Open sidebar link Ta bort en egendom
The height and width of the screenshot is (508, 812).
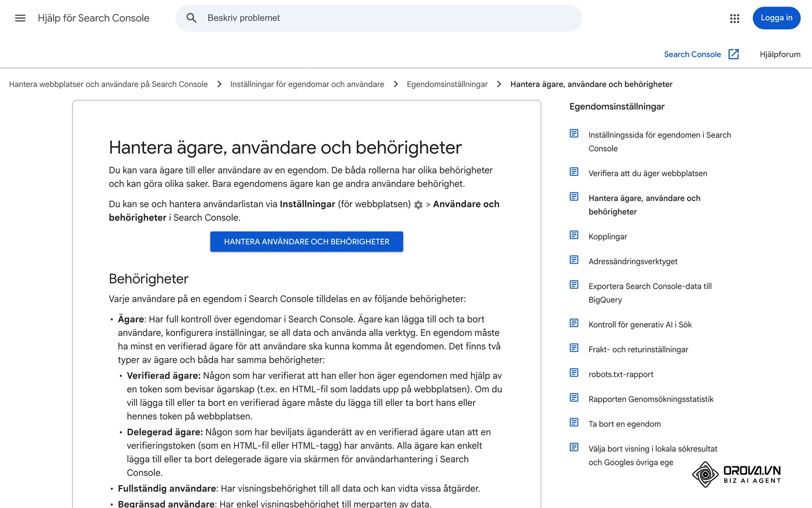[624, 425]
